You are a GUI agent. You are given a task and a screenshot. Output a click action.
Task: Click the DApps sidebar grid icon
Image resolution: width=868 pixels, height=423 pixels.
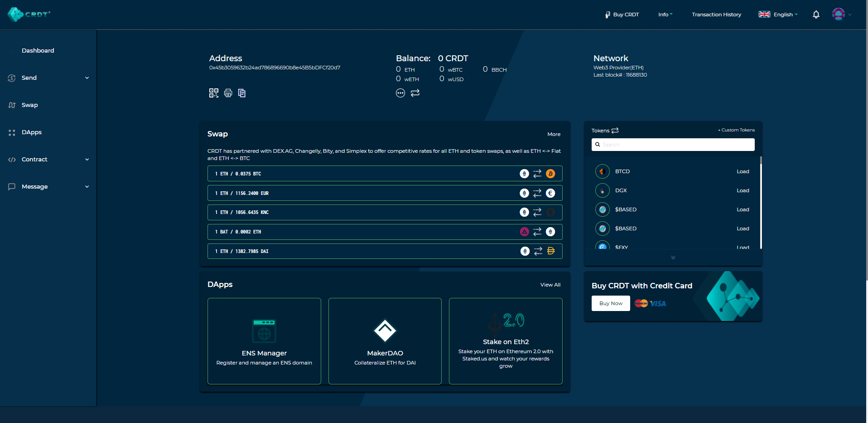12,132
